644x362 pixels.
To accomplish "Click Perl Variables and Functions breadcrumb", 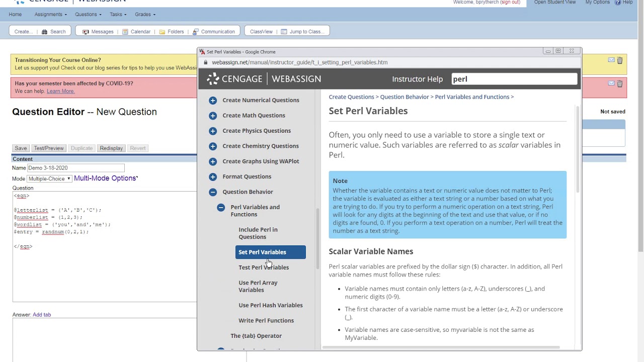I will point(472,97).
